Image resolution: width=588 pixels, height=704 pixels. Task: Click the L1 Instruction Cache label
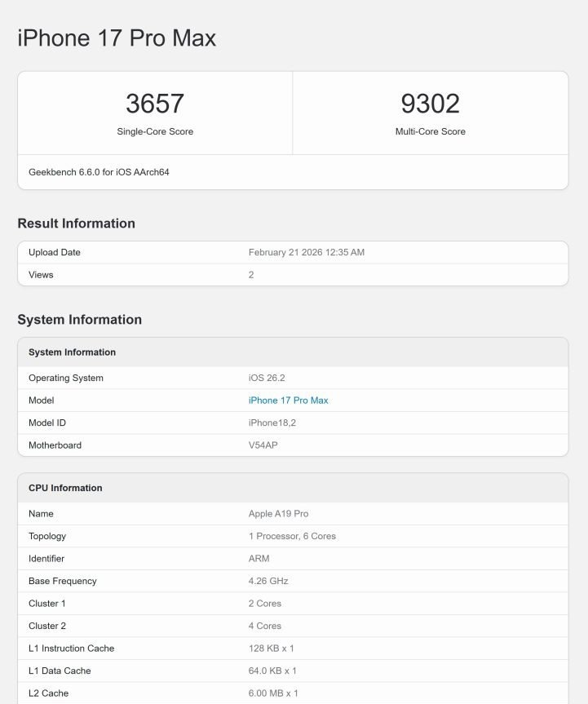72,649
